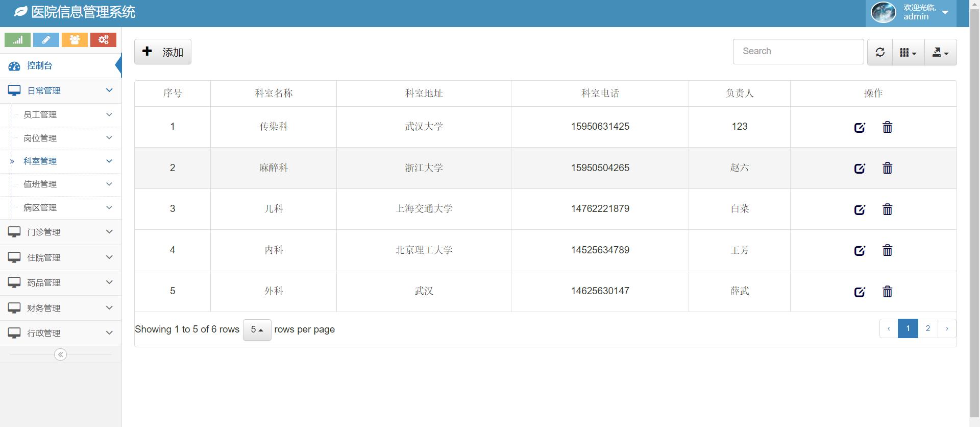Viewport: 980px width, 427px height.
Task: Open the rows per page dropdown
Action: click(257, 330)
